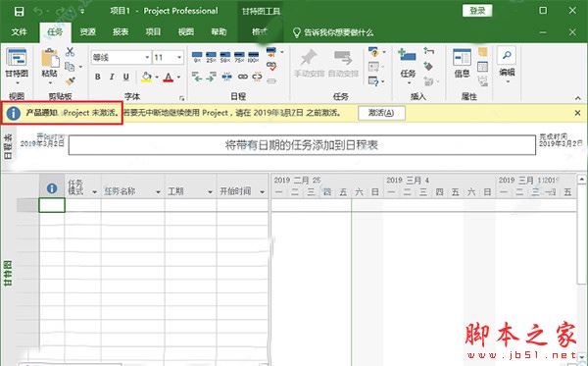Click the Split Task icon

pos(226,77)
